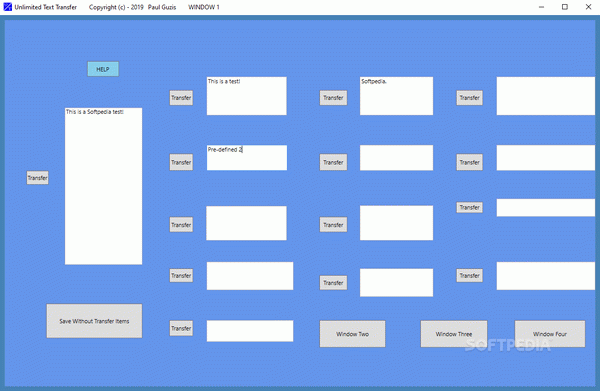Open the HELP button
Image resolution: width=600 pixels, height=391 pixels.
[103, 69]
